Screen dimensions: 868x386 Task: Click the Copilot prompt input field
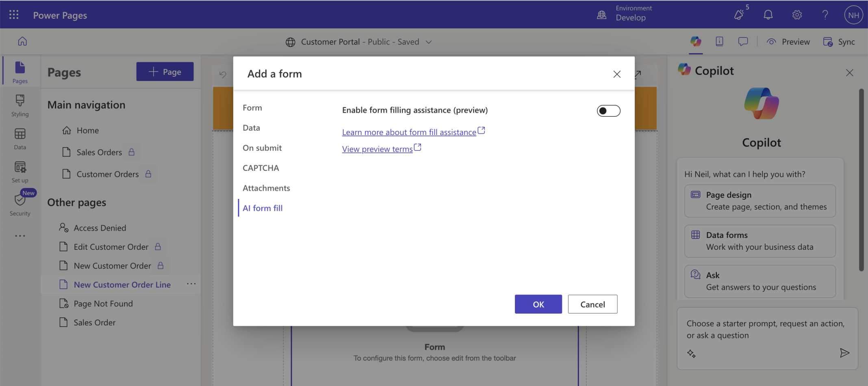[766, 329]
